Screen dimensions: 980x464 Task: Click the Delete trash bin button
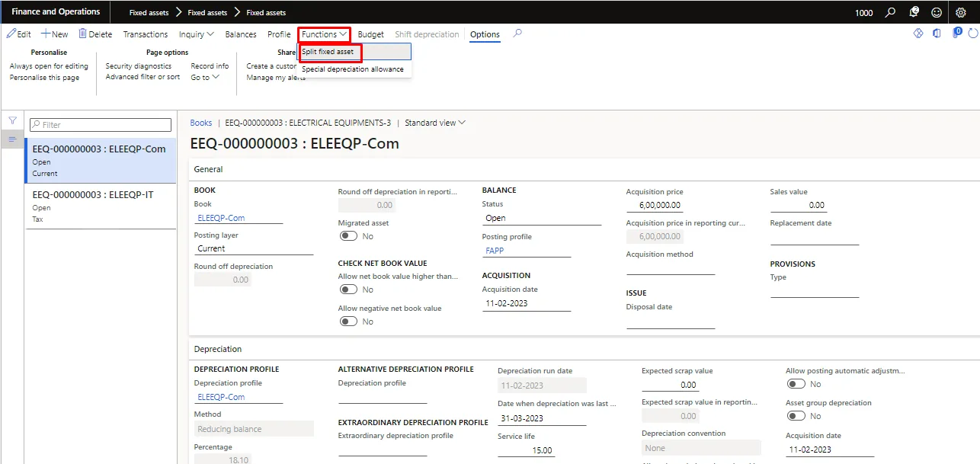coord(95,34)
